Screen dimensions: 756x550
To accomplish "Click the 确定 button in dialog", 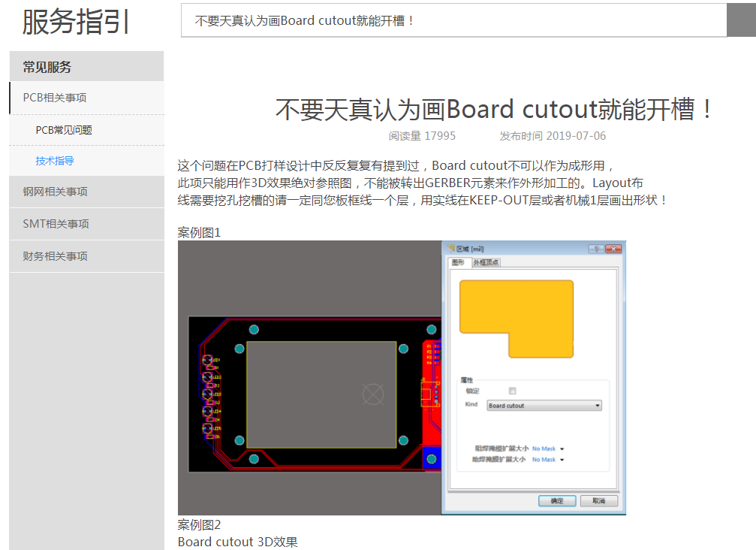I will tap(557, 500).
